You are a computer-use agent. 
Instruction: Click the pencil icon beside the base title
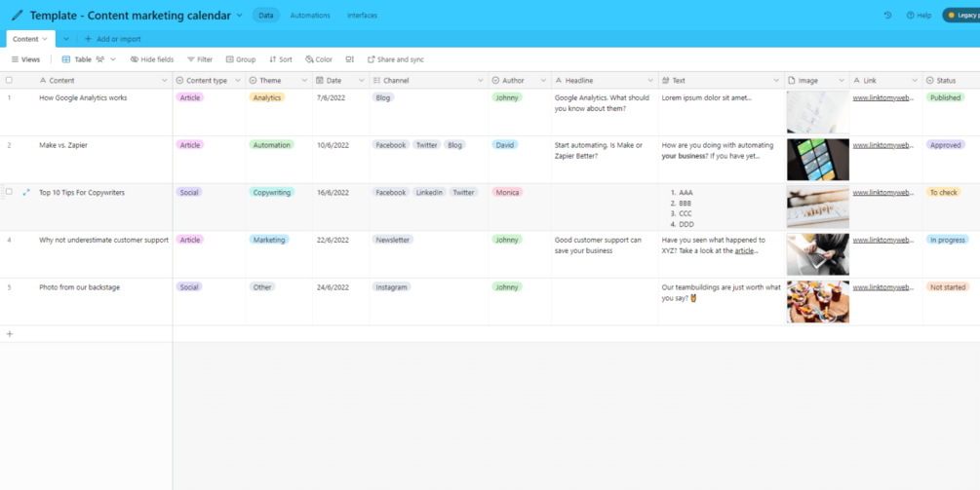(x=17, y=15)
